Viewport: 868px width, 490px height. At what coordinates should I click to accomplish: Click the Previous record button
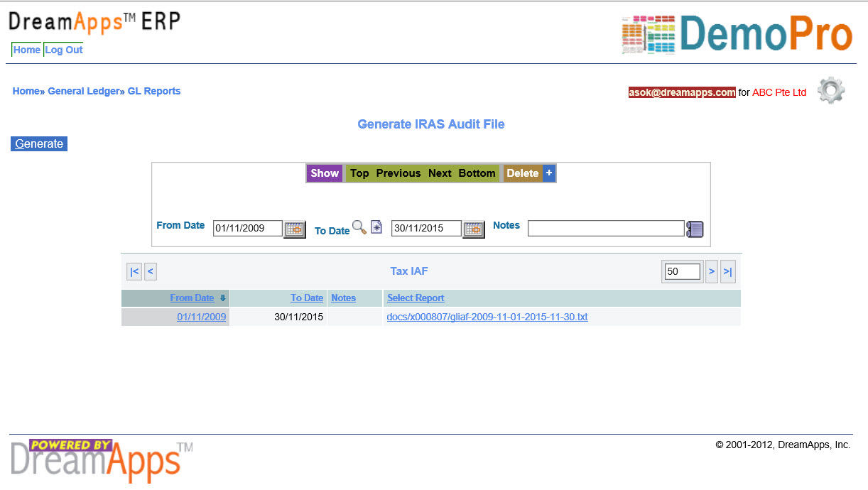pos(398,173)
